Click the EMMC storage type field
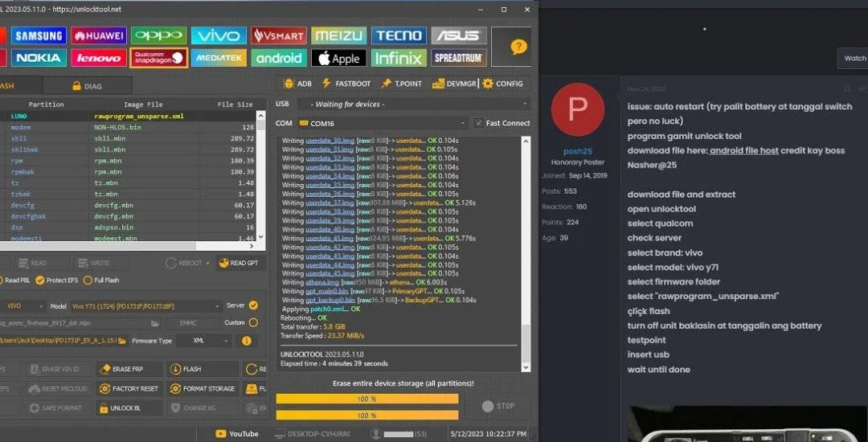Image resolution: width=868 pixels, height=442 pixels. tap(192, 323)
